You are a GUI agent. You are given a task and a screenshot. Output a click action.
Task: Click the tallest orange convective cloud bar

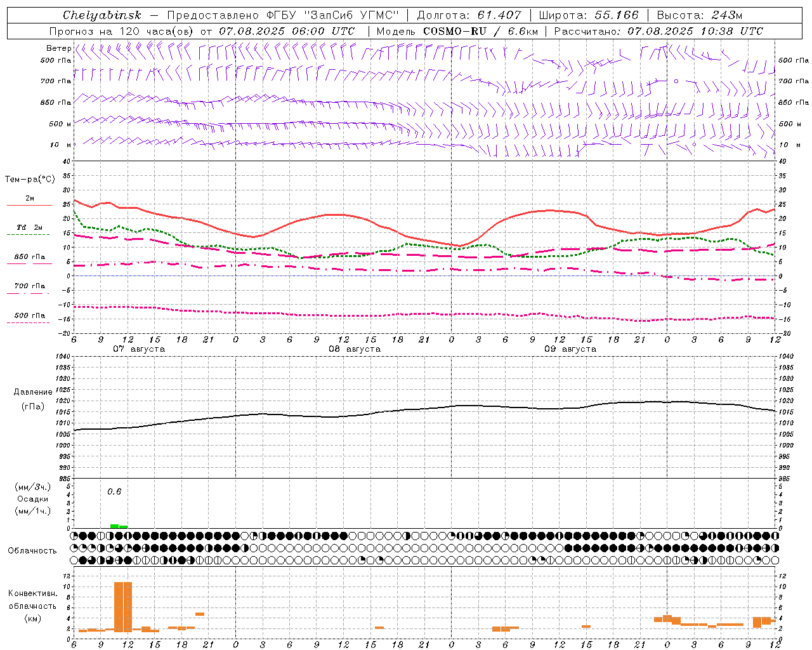(x=123, y=606)
